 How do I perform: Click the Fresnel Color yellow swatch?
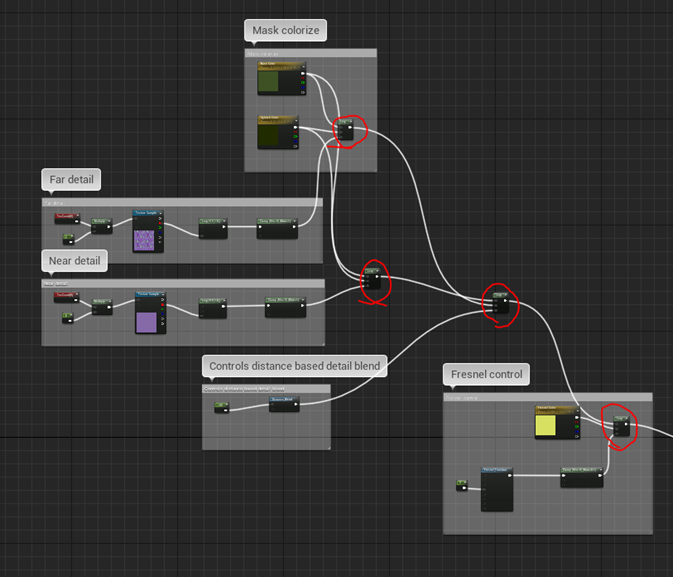[546, 425]
